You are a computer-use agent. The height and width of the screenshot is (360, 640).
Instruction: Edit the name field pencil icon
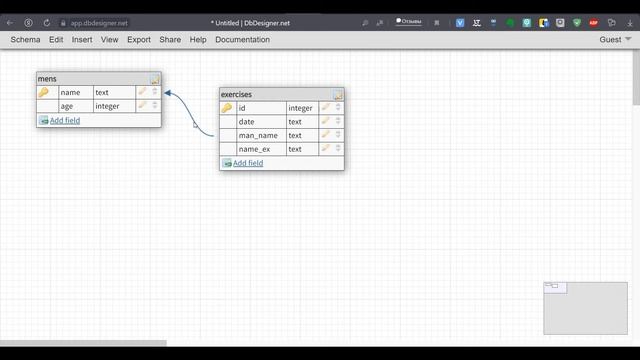point(142,91)
